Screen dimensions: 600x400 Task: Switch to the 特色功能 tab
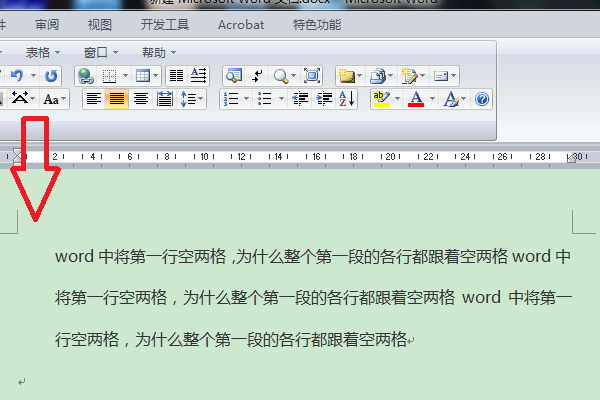point(317,25)
